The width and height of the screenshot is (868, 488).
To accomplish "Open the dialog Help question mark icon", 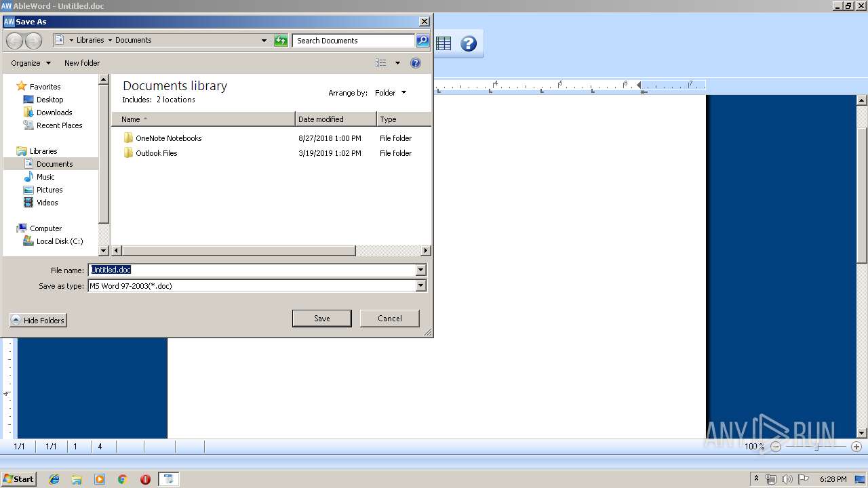I will (416, 63).
